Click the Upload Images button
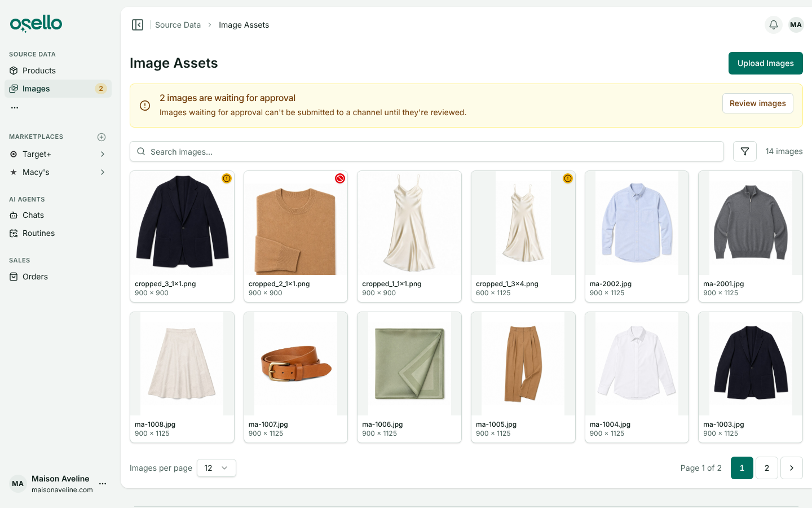The image size is (812, 508). (x=766, y=63)
